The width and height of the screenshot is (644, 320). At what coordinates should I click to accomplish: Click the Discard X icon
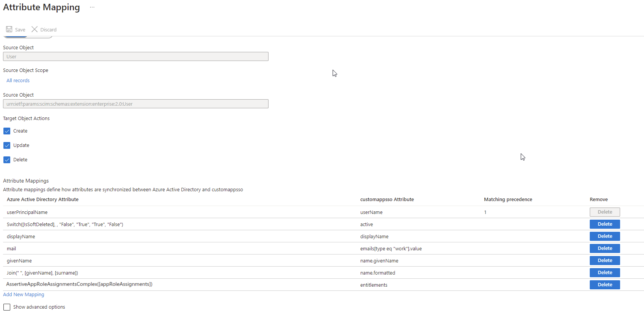click(35, 30)
